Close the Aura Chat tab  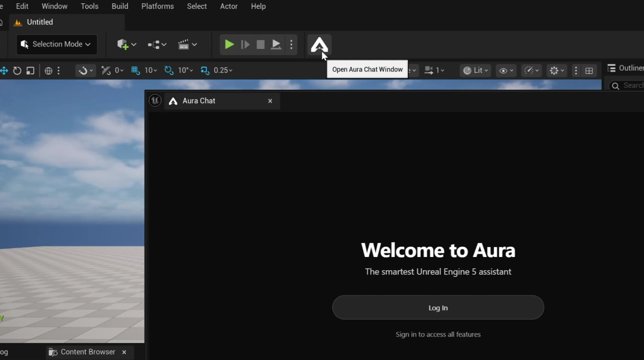(270, 101)
